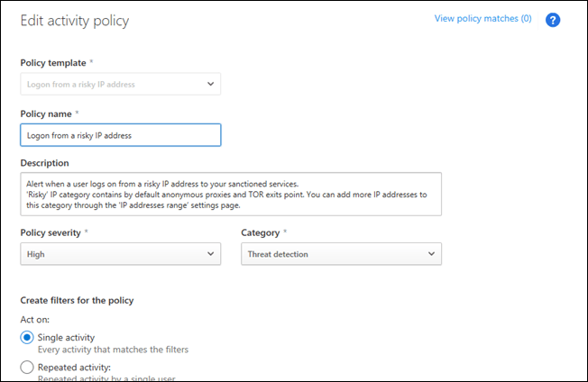Click the Category field label
The height and width of the screenshot is (382, 588).
click(x=261, y=232)
